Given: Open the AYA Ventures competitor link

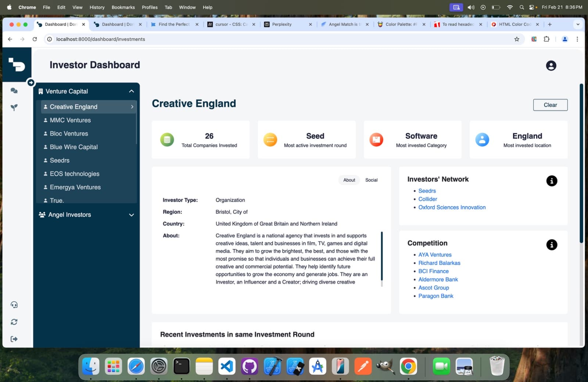Looking at the screenshot, I should tap(435, 255).
